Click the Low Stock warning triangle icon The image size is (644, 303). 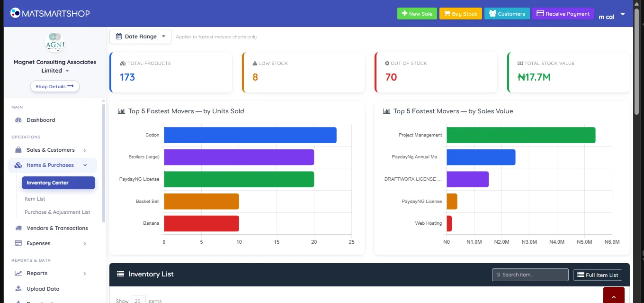coord(255,63)
